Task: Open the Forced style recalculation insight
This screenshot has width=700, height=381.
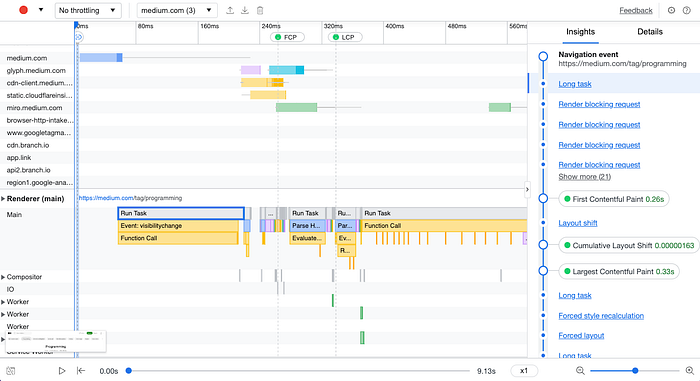Action: pyautogui.click(x=601, y=316)
